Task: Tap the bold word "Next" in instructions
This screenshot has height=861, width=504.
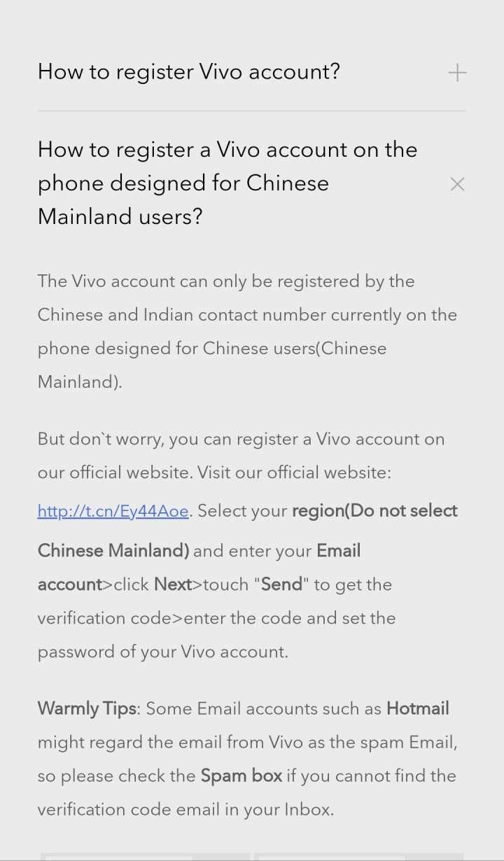Action: (x=173, y=584)
